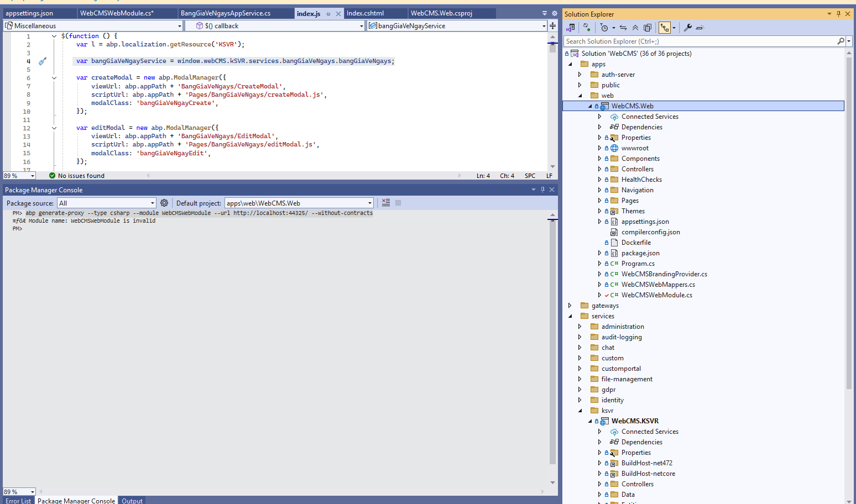Image resolution: width=856 pixels, height=504 pixels.
Task: Open the Output tab
Action: tap(132, 501)
